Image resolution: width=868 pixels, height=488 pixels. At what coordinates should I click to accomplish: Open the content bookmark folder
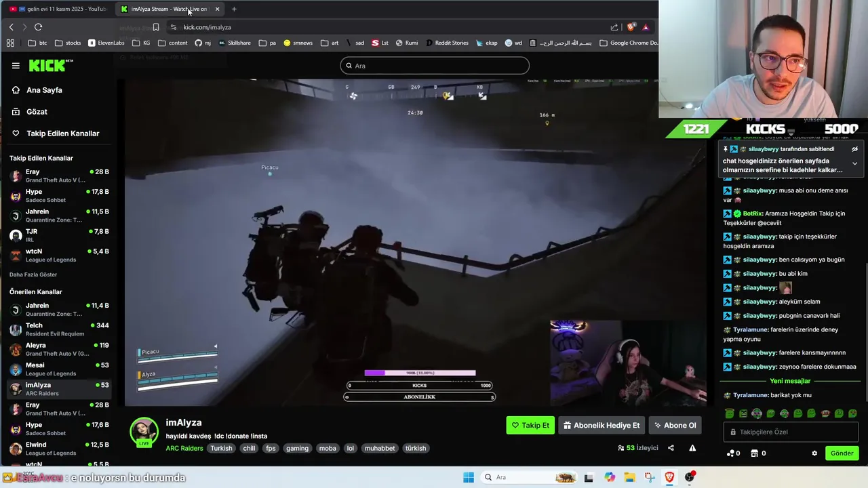point(172,43)
